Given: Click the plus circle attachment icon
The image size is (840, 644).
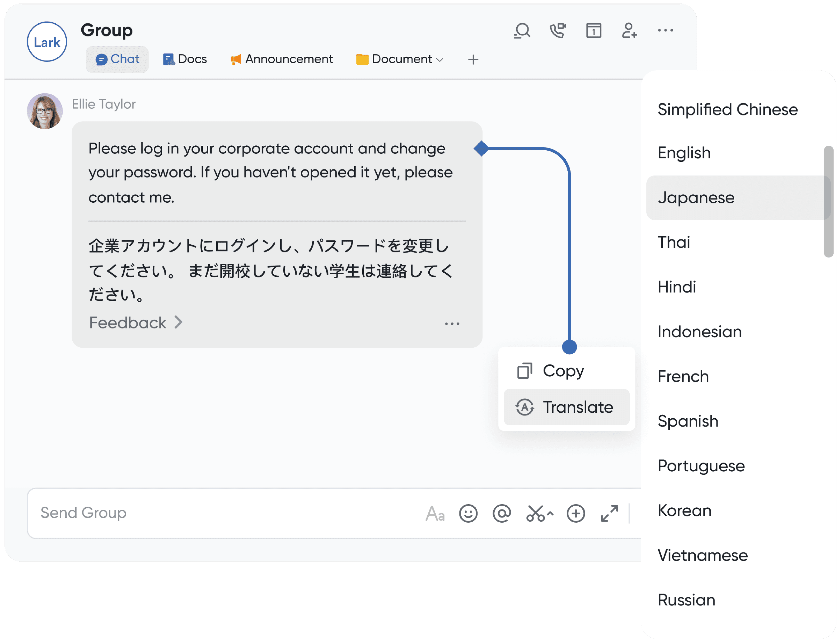Looking at the screenshot, I should (x=576, y=513).
